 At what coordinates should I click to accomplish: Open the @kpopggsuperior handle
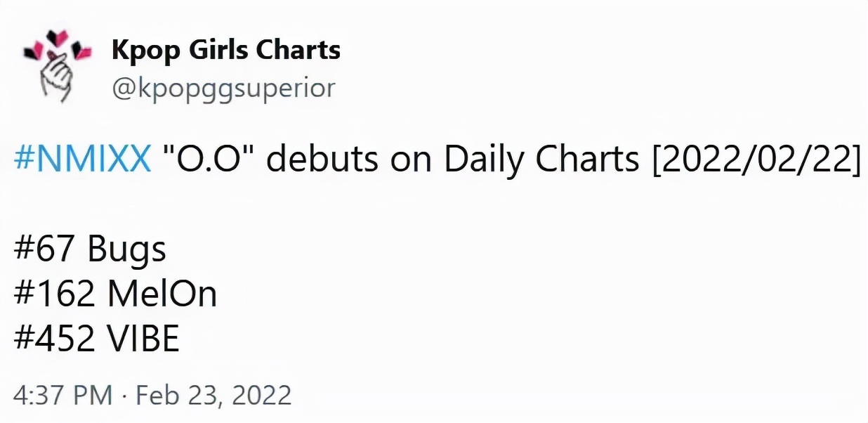pyautogui.click(x=223, y=89)
